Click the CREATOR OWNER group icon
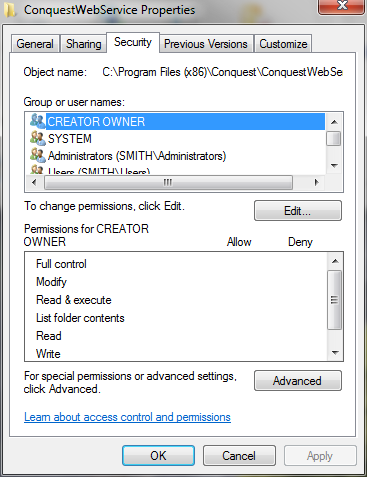This screenshot has height=477, width=367. click(37, 121)
